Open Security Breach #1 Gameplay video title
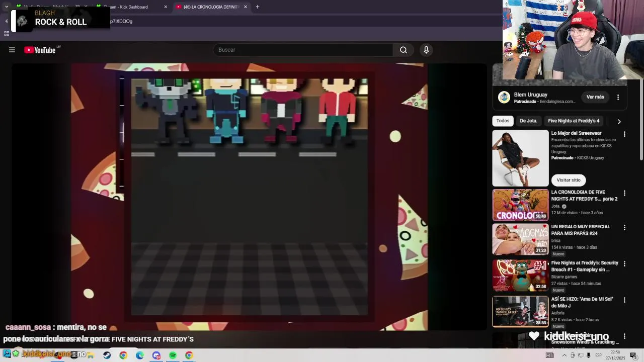The width and height of the screenshot is (644, 362). [x=585, y=266]
